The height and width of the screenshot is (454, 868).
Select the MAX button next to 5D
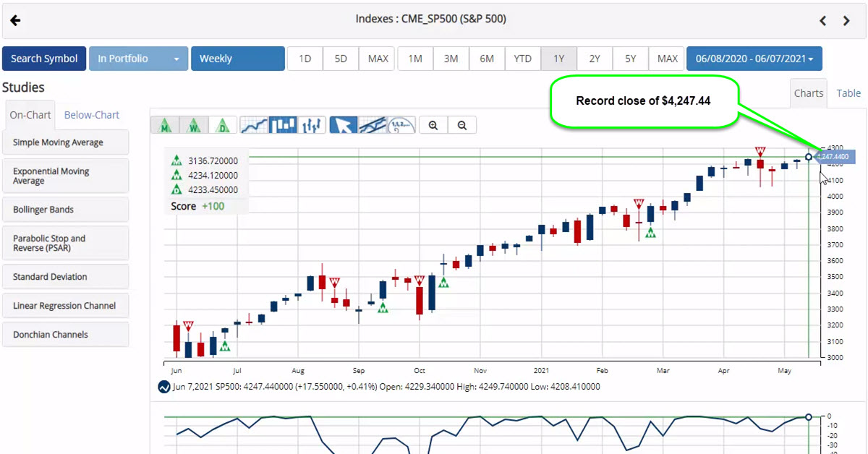tap(378, 59)
